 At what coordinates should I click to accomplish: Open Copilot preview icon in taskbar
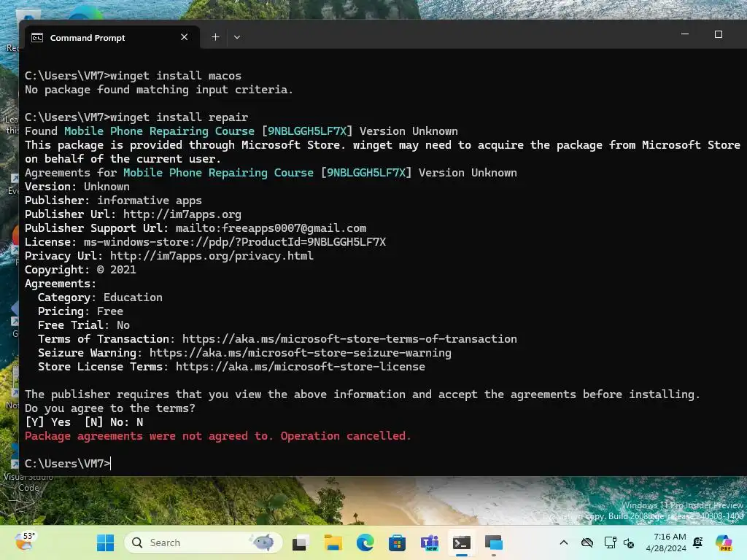(724, 542)
